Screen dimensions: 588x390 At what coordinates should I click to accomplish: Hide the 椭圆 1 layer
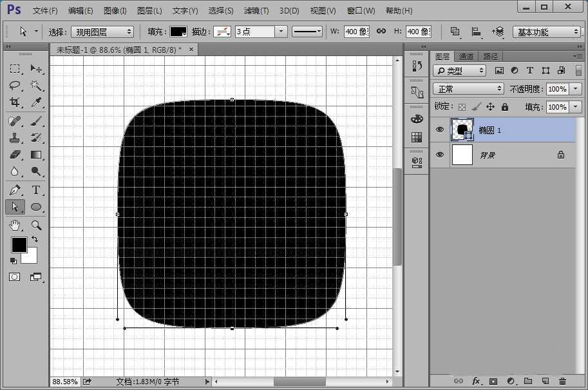(440, 130)
